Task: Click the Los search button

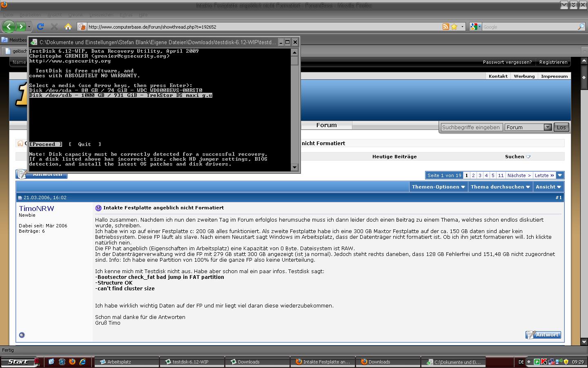Action: [561, 127]
